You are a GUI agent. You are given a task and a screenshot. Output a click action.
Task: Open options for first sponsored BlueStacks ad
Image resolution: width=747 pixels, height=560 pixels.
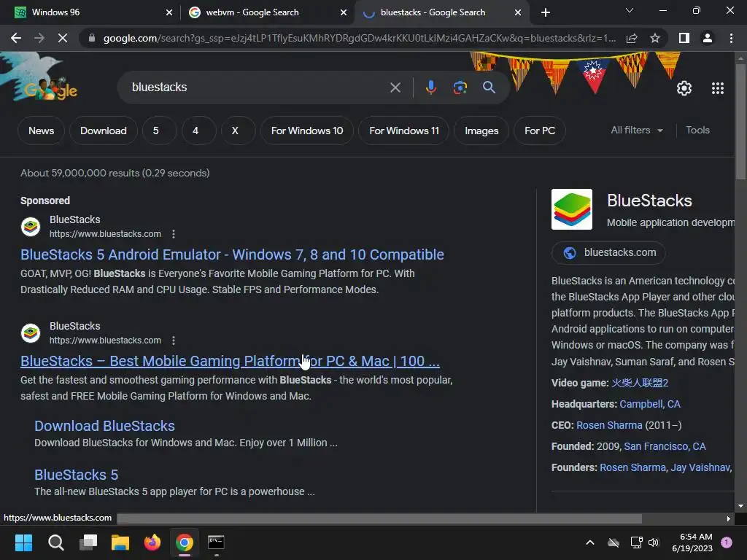pos(174,234)
